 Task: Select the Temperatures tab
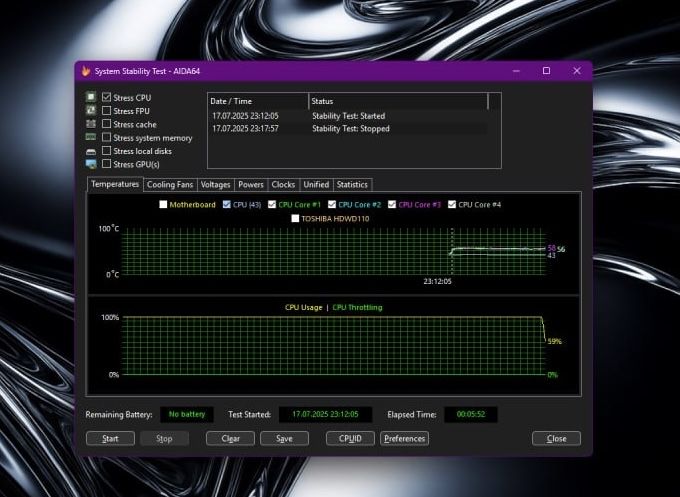(x=115, y=184)
